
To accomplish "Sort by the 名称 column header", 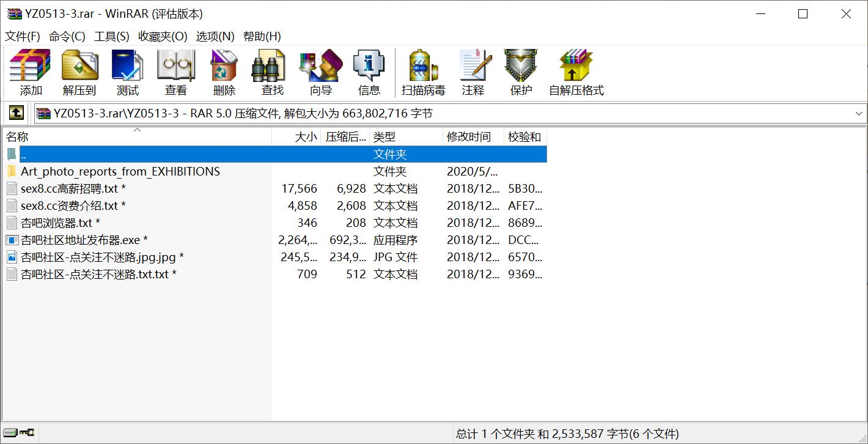I will coord(137,136).
